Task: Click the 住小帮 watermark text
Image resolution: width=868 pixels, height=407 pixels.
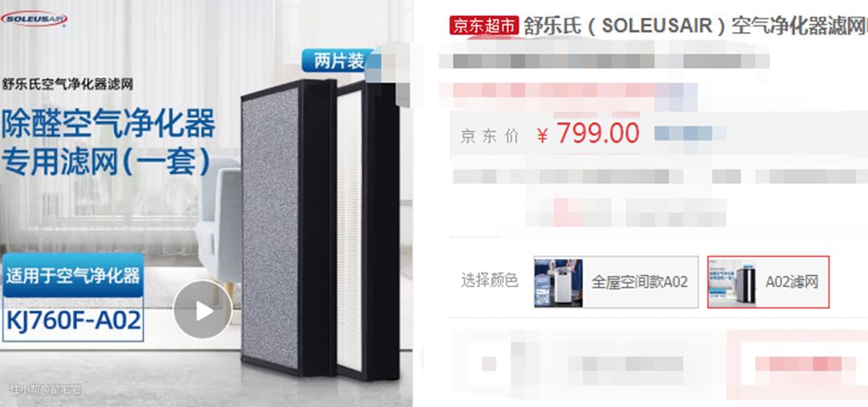Action: 45,390
